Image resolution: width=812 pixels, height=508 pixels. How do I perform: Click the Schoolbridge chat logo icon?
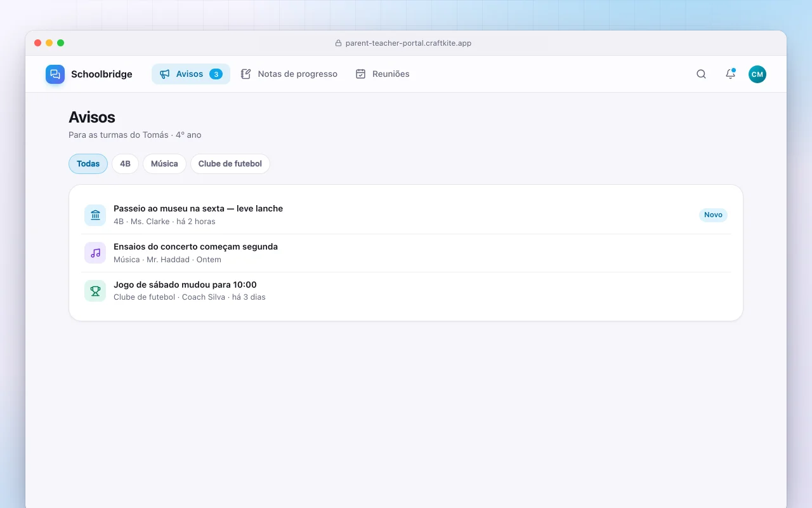(55, 74)
